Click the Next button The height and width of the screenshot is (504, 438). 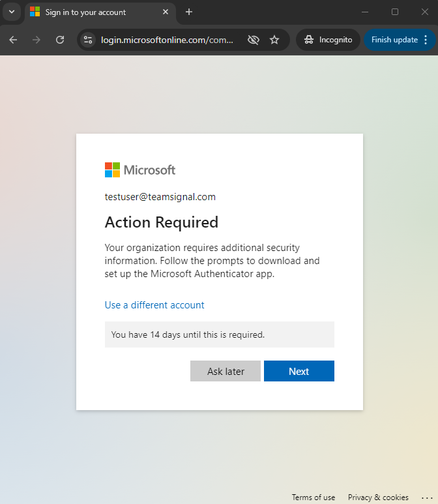(299, 371)
